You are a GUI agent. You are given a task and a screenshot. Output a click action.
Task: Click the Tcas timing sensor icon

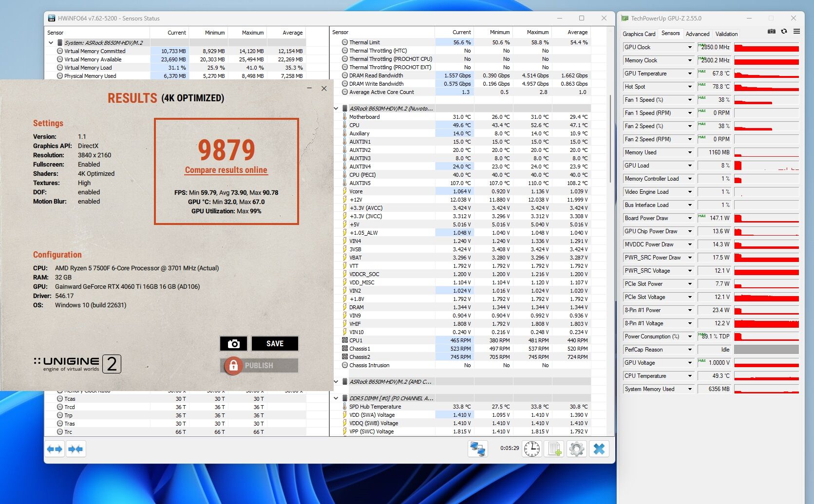(x=60, y=399)
